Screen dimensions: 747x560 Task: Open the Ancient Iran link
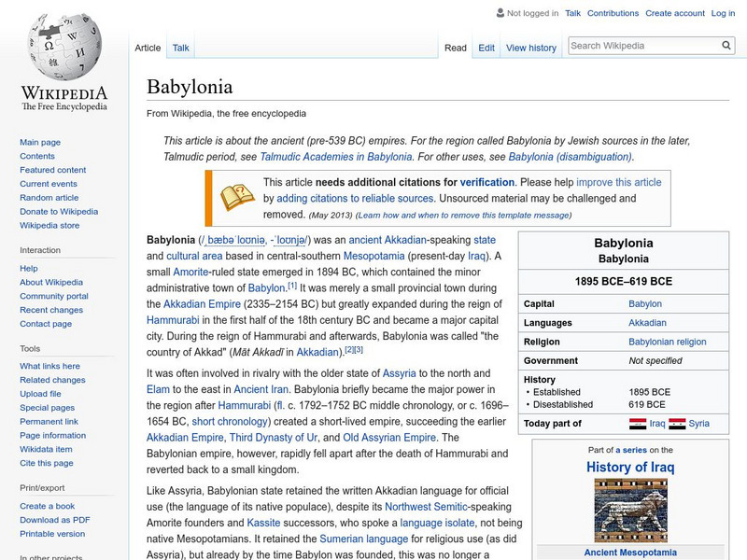click(261, 389)
